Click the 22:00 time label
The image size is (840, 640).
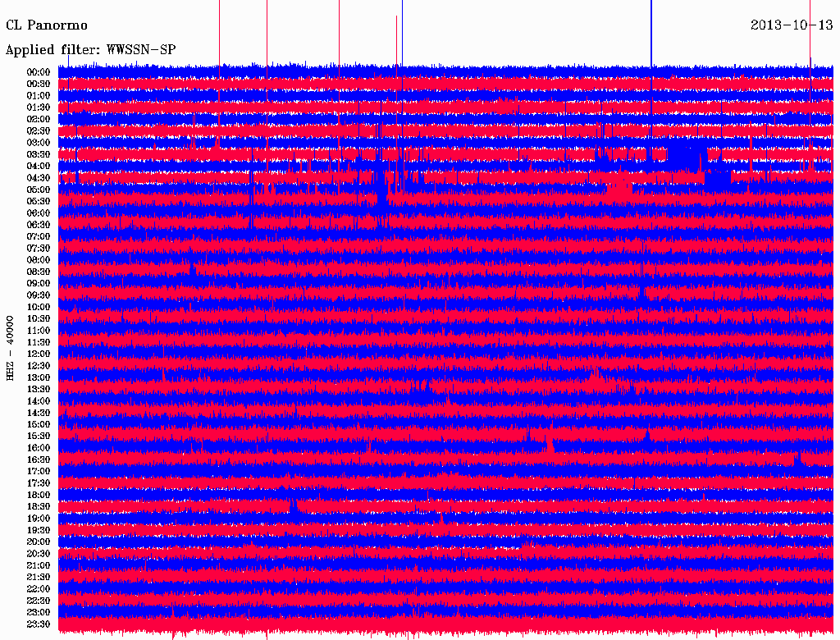click(38, 589)
